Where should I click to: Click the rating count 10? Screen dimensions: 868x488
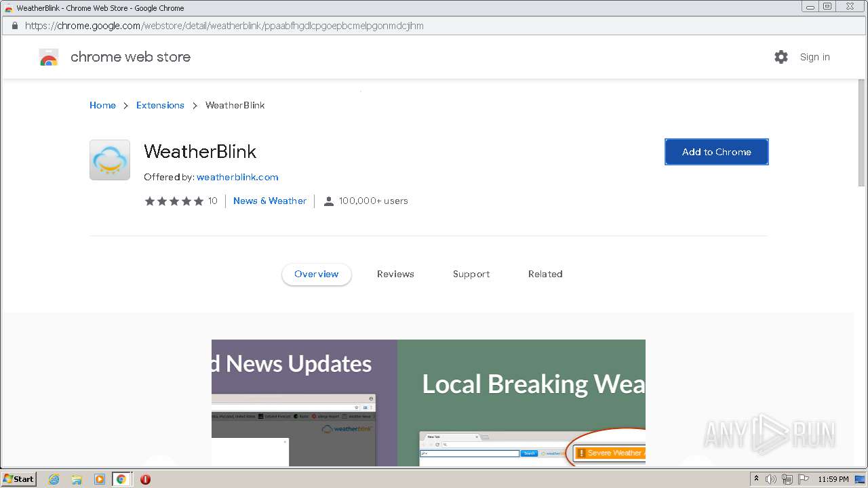click(x=213, y=201)
